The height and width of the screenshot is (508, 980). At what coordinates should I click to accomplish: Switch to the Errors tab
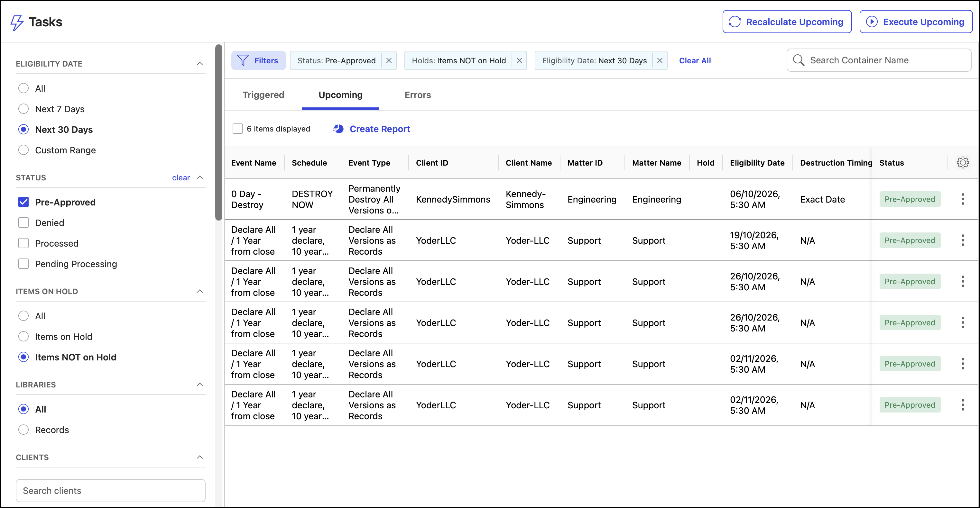418,95
